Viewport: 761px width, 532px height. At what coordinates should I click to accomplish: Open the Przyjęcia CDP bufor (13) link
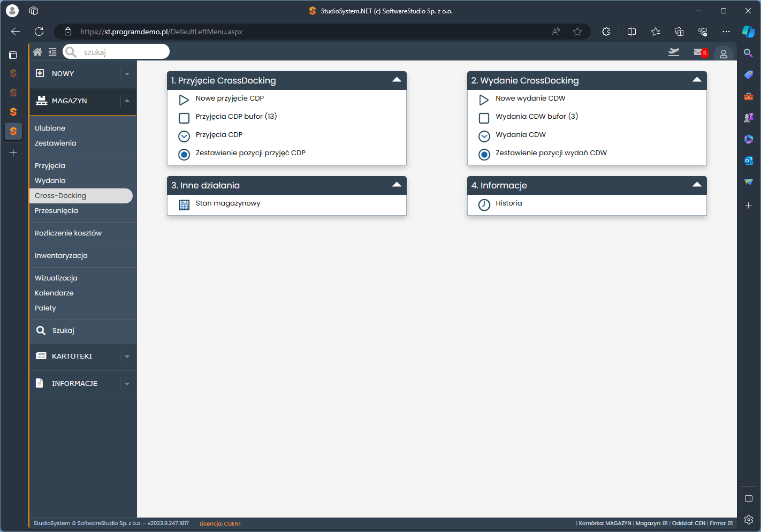point(236,117)
